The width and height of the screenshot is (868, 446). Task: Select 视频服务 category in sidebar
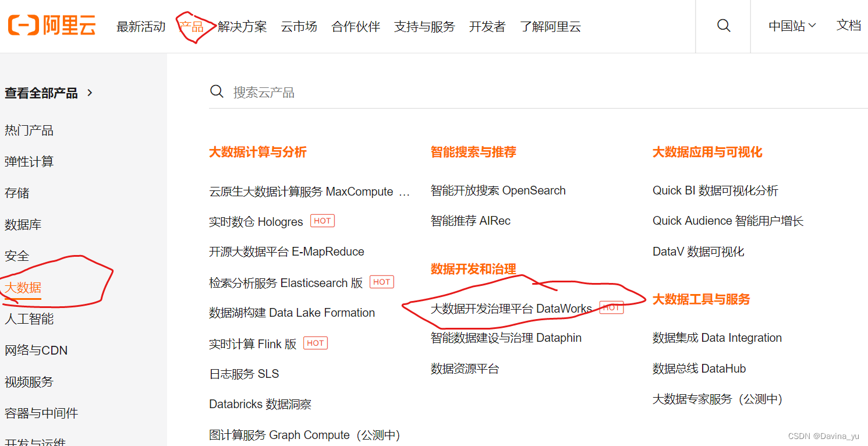coord(29,382)
